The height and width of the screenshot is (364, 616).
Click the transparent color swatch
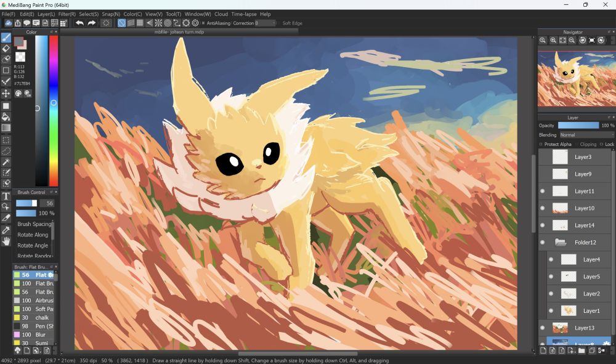tap(20, 57)
